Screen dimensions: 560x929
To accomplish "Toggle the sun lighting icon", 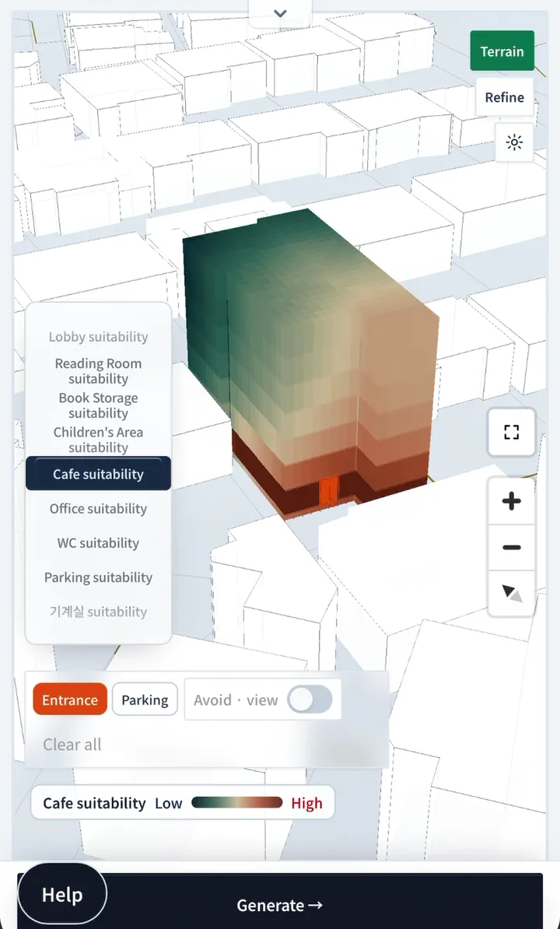I will (514, 143).
